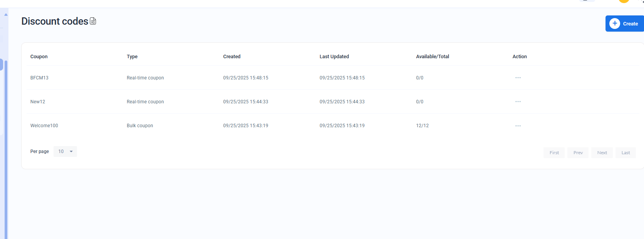The width and height of the screenshot is (644, 239).
Task: Open the BFCM13 coupon
Action: point(39,78)
